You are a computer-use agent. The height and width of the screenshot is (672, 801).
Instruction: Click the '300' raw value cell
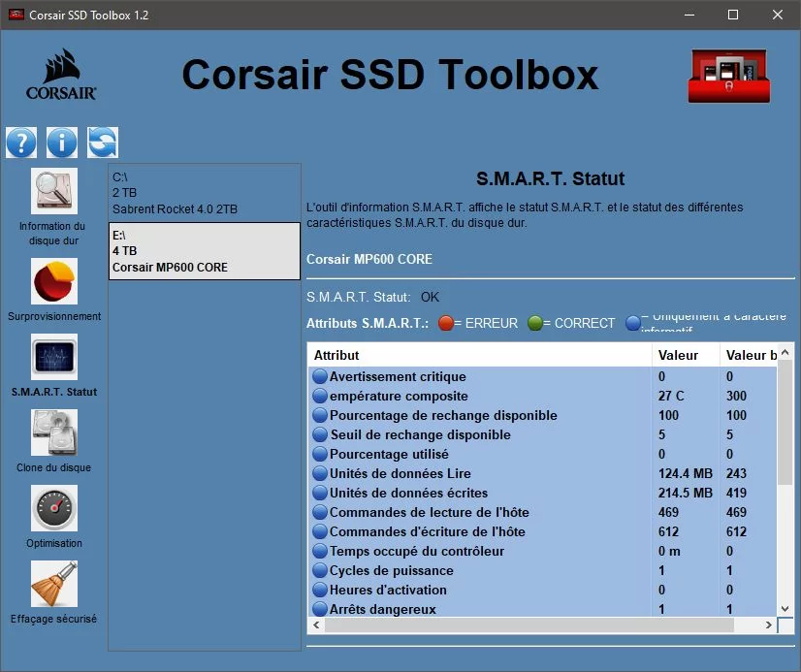pos(736,396)
